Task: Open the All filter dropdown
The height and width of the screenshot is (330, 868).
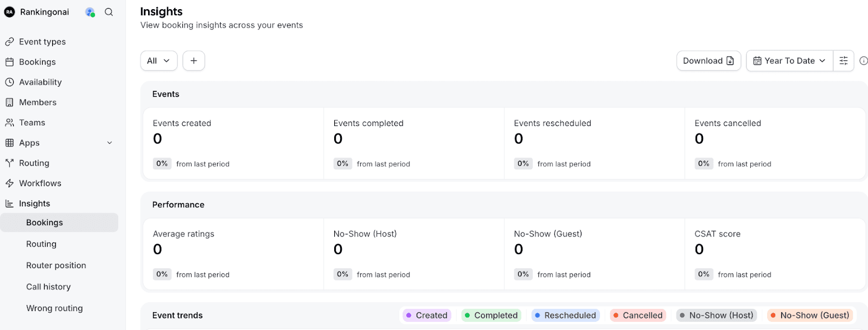Action: [158, 60]
